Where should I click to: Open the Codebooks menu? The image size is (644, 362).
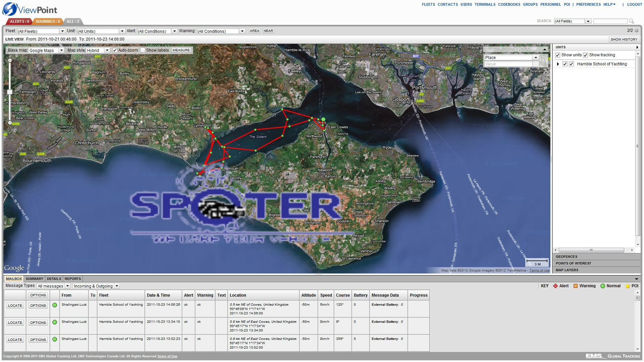coord(509,4)
